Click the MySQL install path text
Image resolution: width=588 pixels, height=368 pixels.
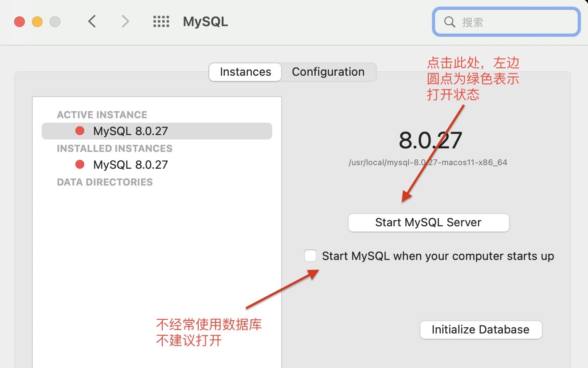point(428,163)
